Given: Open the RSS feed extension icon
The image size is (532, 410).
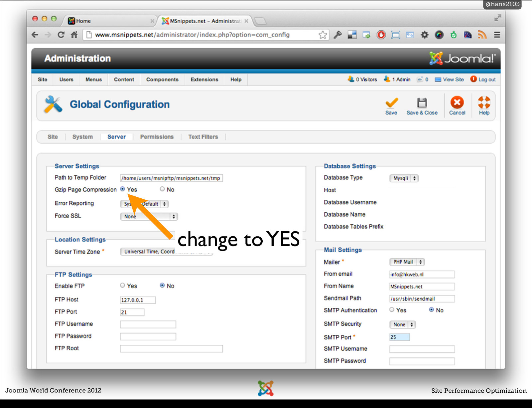Looking at the screenshot, I should pos(482,35).
